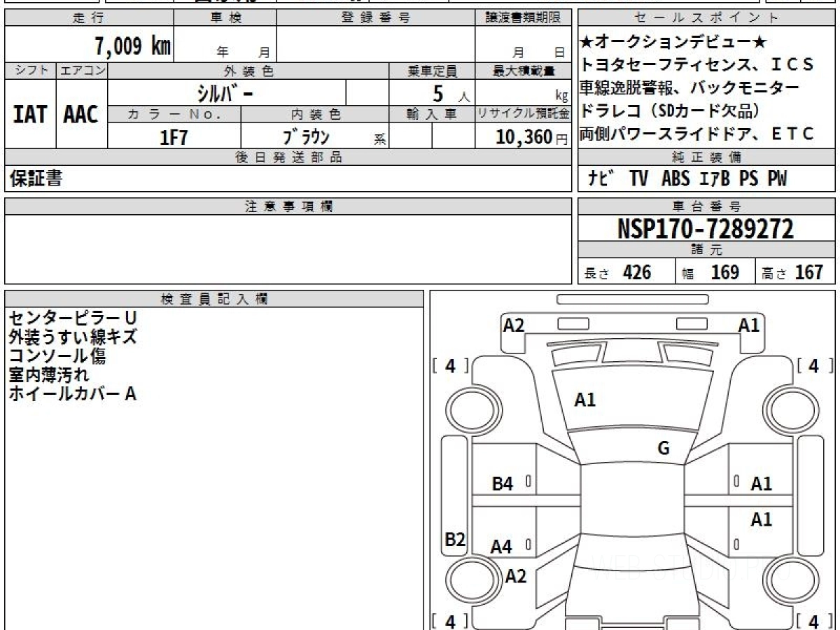Click the 保証書 entry

coord(36,178)
